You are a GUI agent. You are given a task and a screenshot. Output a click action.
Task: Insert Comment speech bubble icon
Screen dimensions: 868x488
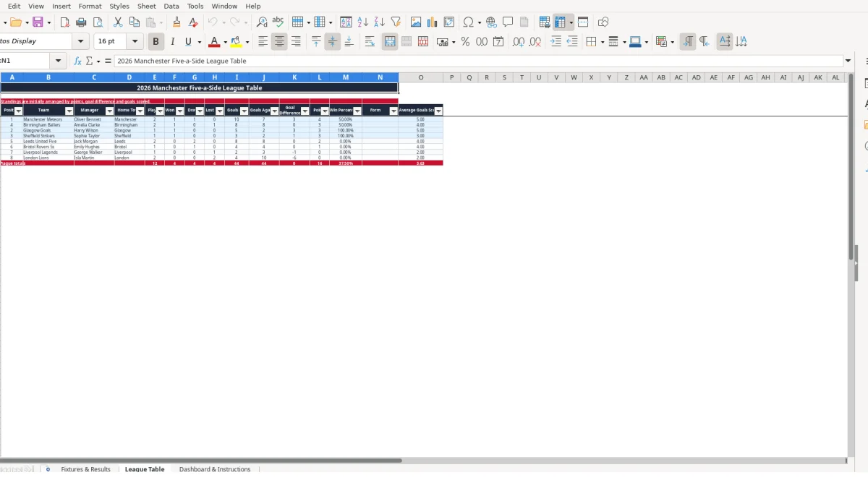[508, 22]
